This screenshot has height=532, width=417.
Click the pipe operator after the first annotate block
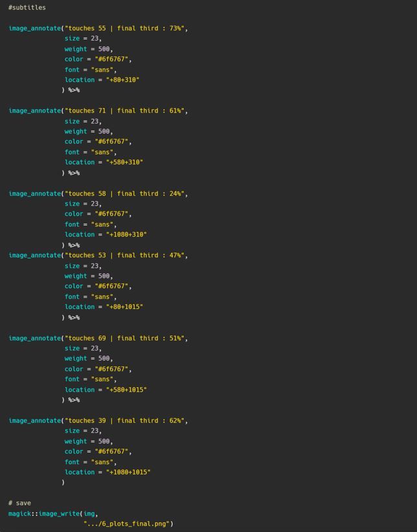[74, 90]
